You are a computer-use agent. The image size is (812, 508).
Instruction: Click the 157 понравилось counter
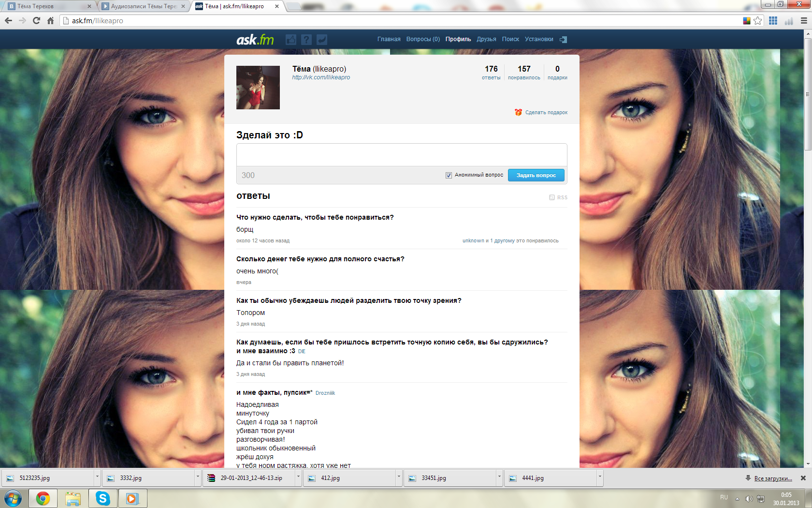click(524, 73)
